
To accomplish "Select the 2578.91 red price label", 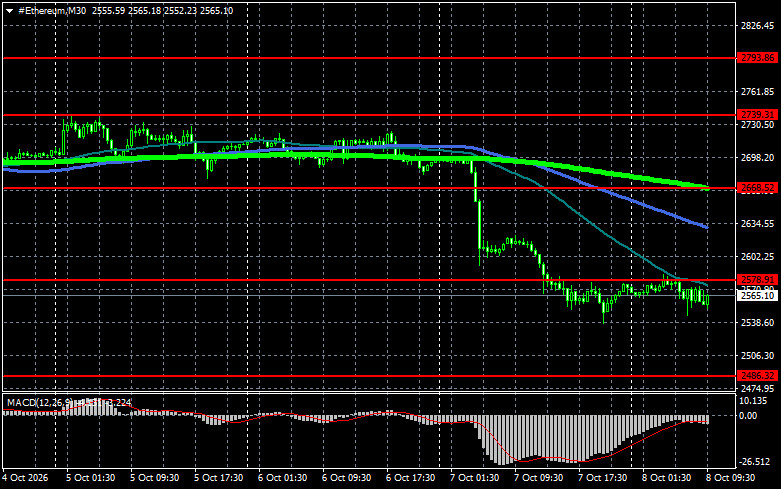I will pyautogui.click(x=757, y=279).
